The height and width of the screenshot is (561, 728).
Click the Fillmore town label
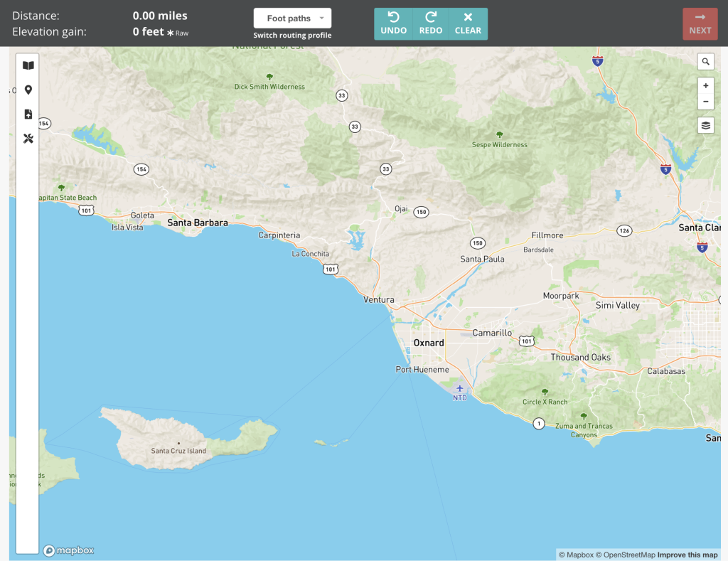point(547,235)
